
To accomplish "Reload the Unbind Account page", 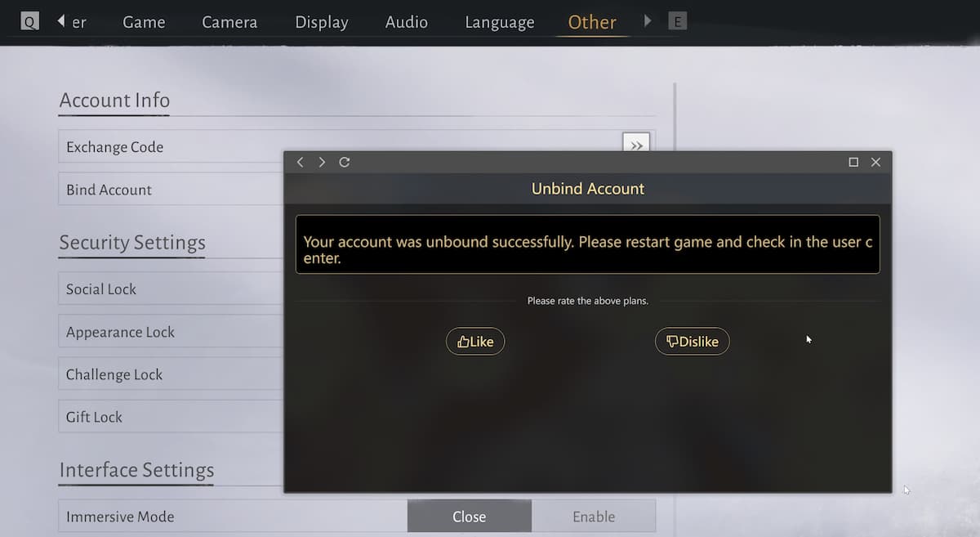I will coord(345,162).
